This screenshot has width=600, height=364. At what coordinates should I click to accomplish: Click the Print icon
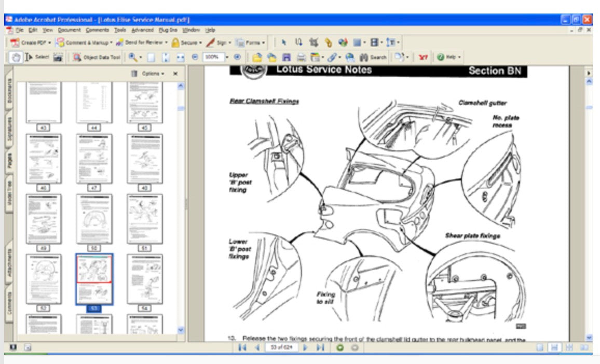pyautogui.click(x=301, y=57)
